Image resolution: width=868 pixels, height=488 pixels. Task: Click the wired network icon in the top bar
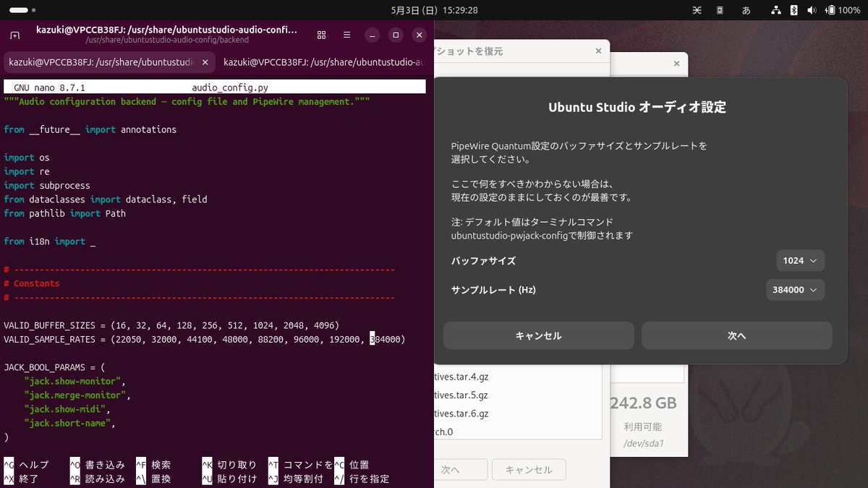click(x=776, y=10)
